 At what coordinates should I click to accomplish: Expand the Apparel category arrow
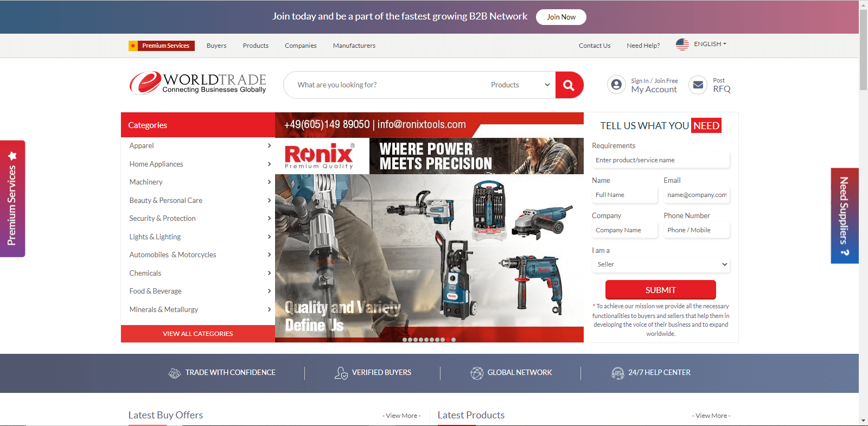coord(269,145)
